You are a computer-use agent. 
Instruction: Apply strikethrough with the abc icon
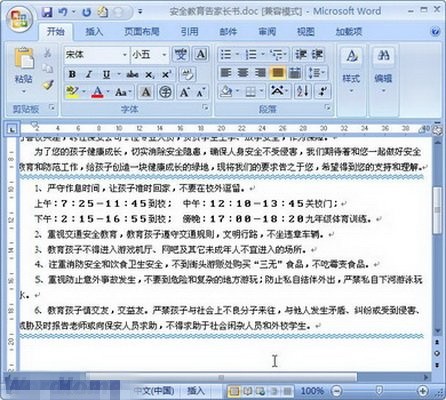[x=132, y=74]
